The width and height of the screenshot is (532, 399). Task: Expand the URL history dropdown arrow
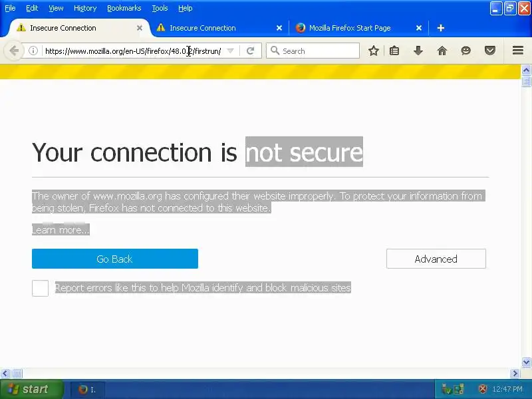pos(230,51)
